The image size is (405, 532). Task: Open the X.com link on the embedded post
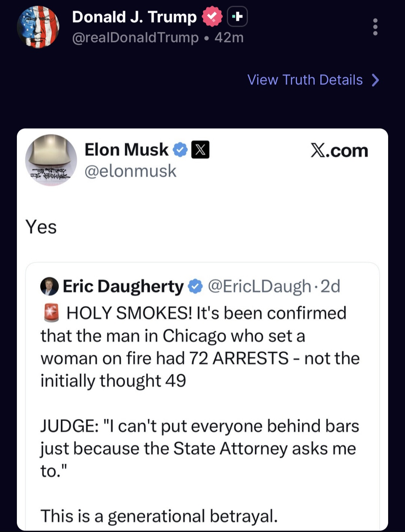(x=339, y=150)
